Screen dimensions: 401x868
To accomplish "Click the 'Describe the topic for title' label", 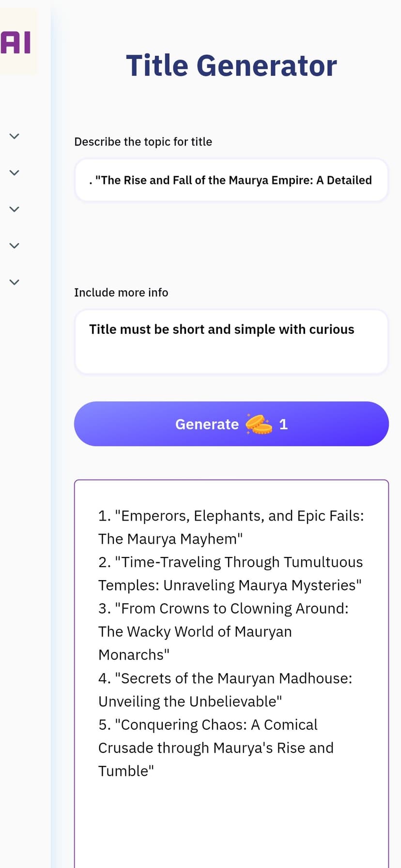I will 143,142.
